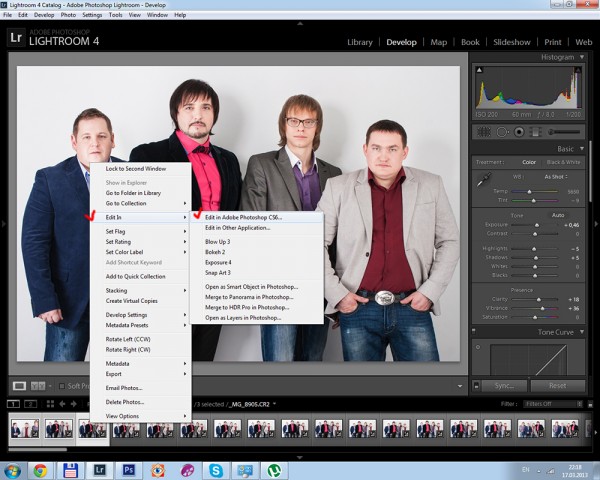Open Photoshop from the taskbar
Image resolution: width=600 pixels, height=480 pixels.
tap(128, 469)
